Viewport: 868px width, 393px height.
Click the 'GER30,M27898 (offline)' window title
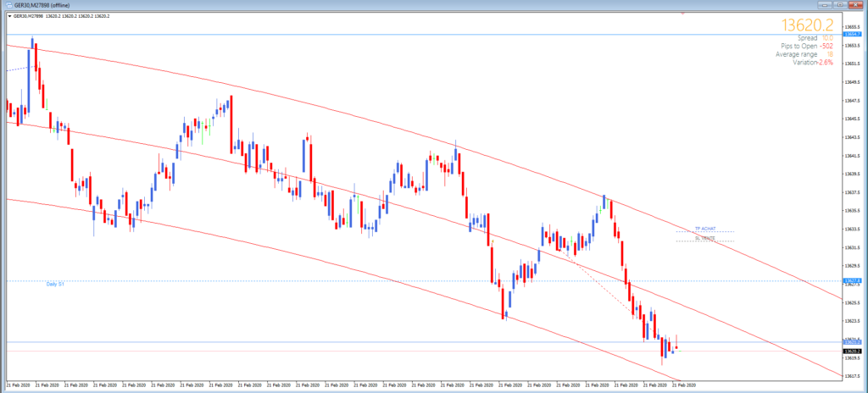[x=41, y=5]
